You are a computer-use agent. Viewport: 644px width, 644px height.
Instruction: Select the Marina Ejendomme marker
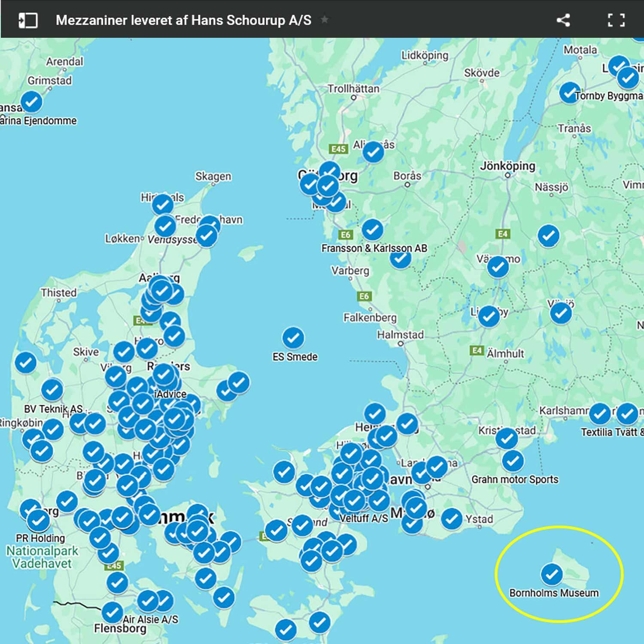31,102
